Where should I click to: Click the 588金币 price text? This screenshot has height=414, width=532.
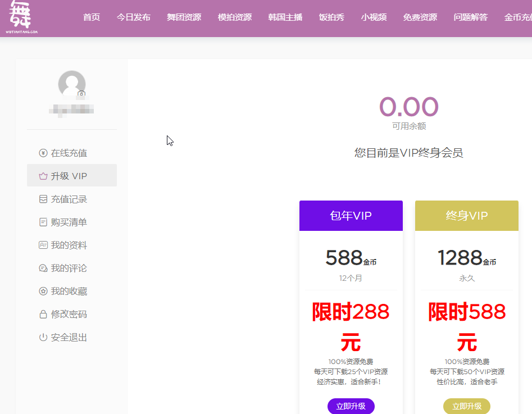[351, 258]
